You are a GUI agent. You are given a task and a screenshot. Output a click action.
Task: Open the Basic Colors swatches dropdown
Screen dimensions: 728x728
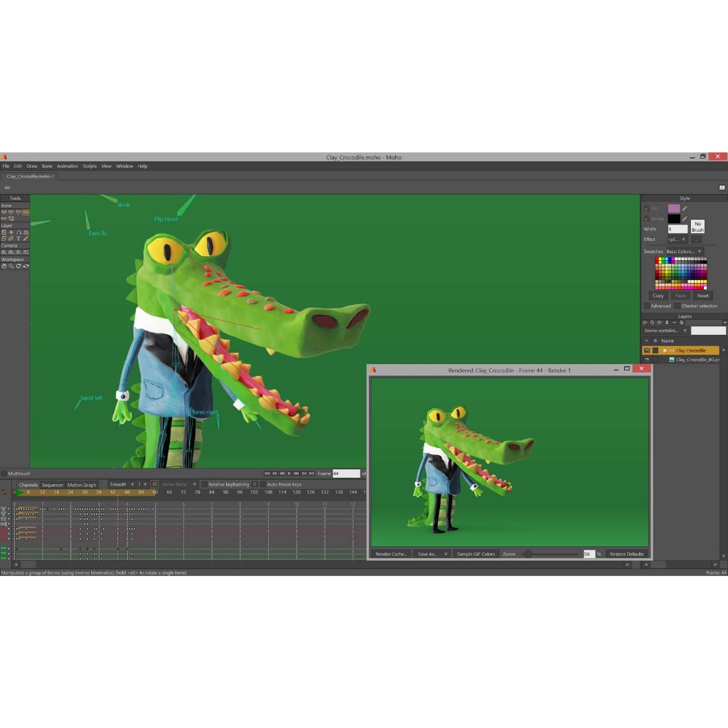685,252
